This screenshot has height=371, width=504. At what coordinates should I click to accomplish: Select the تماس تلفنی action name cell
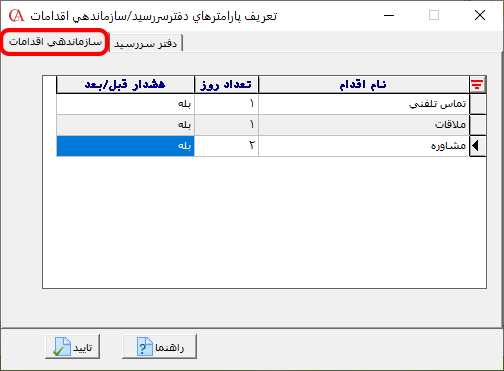(x=364, y=104)
